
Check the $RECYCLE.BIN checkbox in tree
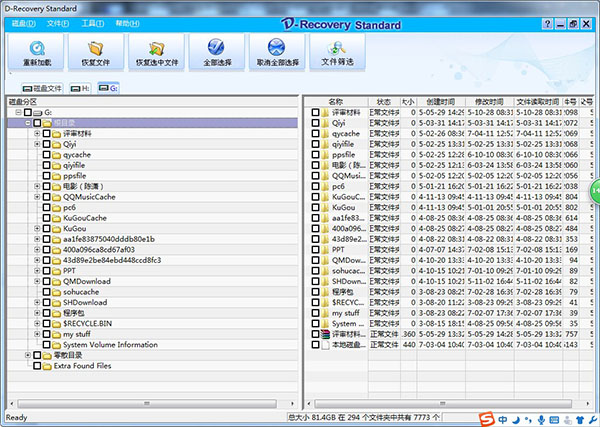pyautogui.click(x=46, y=324)
